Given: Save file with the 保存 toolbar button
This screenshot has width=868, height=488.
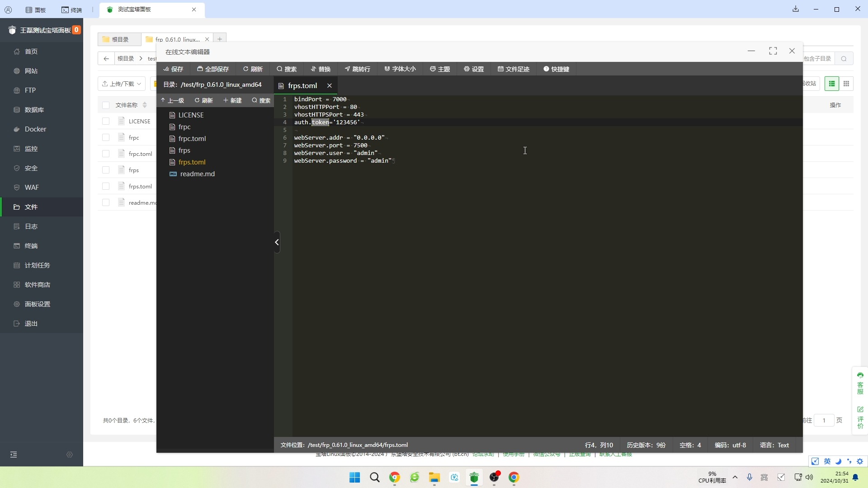Looking at the screenshot, I should coord(173,69).
